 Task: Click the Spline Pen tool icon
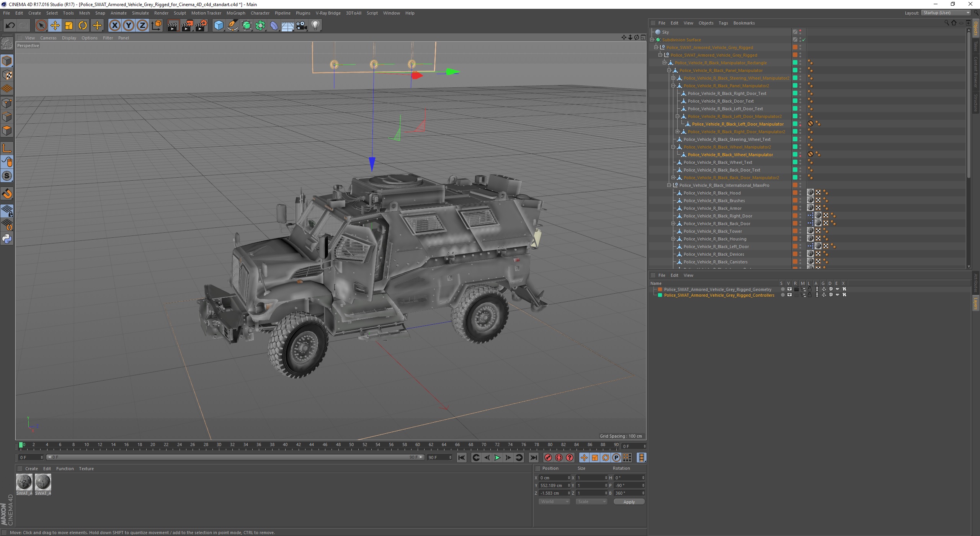point(232,26)
